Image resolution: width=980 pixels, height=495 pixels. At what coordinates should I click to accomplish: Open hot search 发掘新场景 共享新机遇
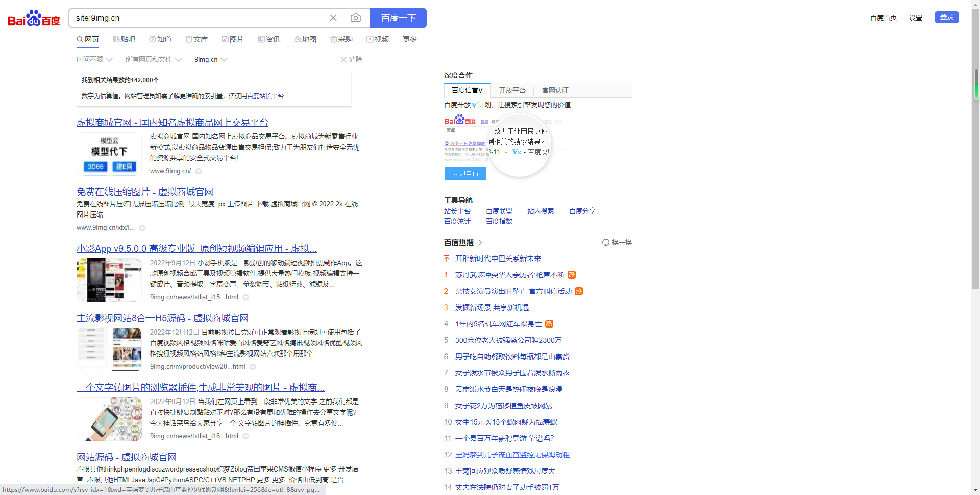[x=492, y=308]
